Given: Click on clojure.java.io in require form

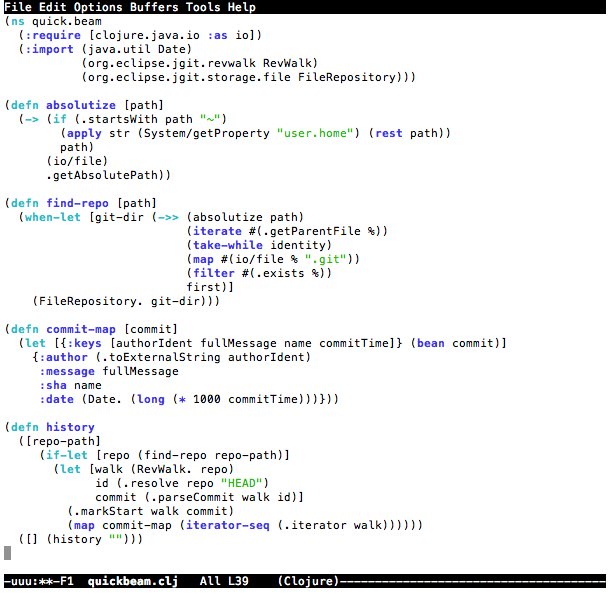Looking at the screenshot, I should [x=147, y=35].
